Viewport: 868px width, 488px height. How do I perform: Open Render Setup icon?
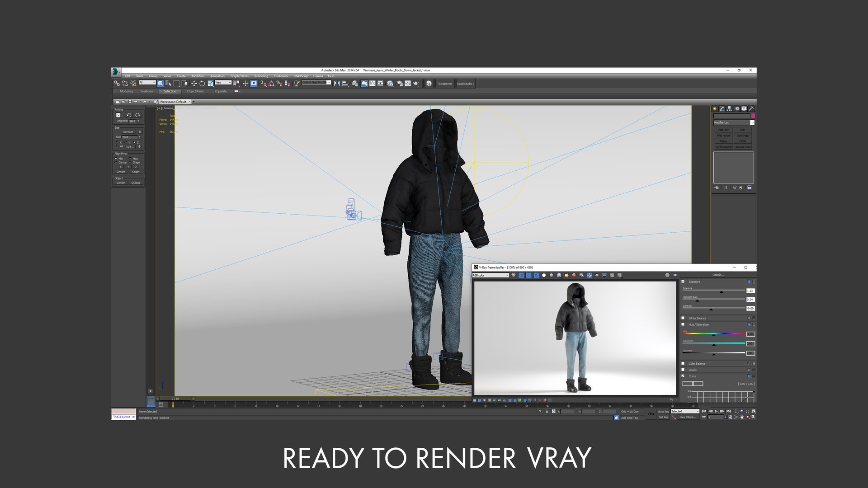tap(400, 84)
